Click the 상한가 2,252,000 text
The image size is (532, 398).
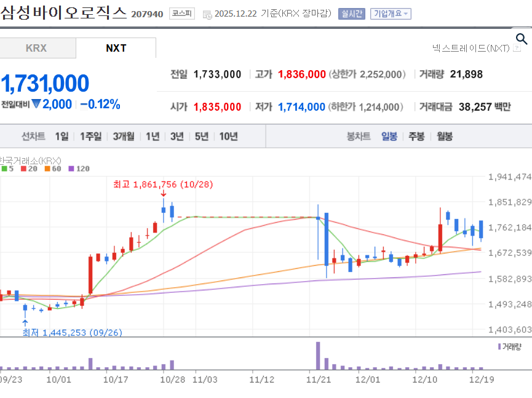(x=367, y=74)
